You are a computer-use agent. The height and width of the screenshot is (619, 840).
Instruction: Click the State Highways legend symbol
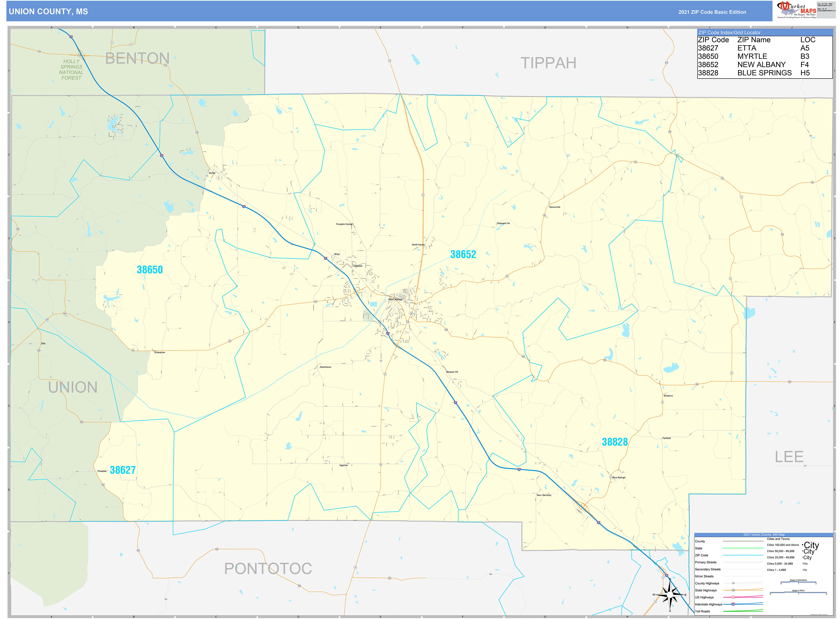(x=734, y=590)
